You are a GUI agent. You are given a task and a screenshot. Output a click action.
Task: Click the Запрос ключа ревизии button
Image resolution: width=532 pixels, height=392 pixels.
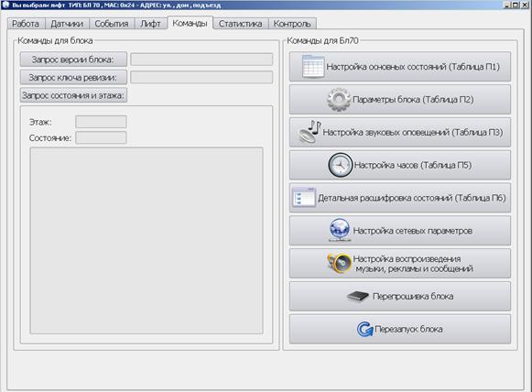point(73,77)
